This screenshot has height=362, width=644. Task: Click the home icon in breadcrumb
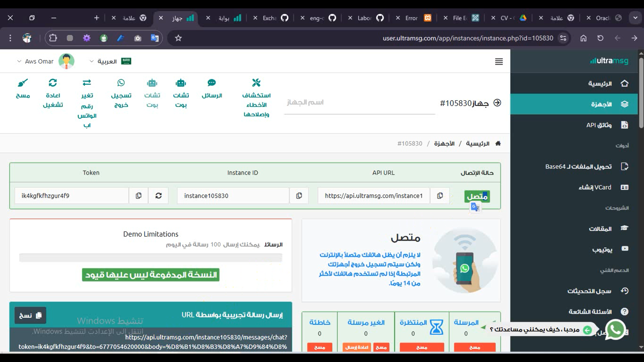(x=498, y=143)
